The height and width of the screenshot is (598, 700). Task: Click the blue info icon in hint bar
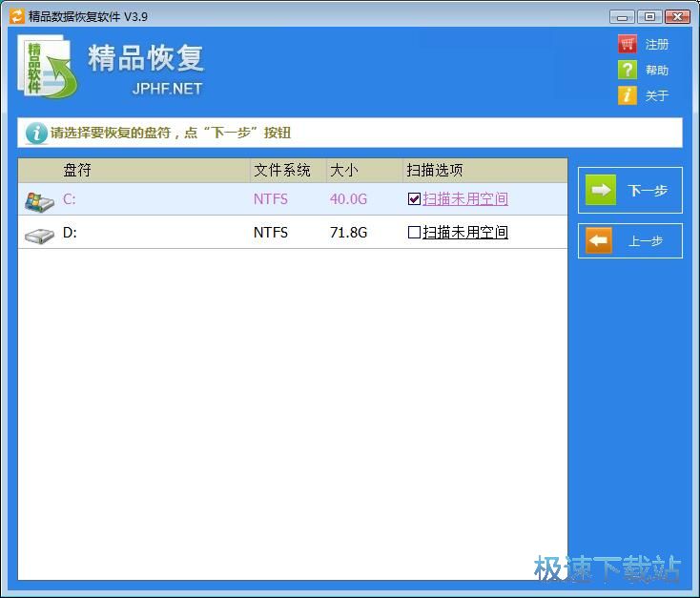[x=36, y=134]
